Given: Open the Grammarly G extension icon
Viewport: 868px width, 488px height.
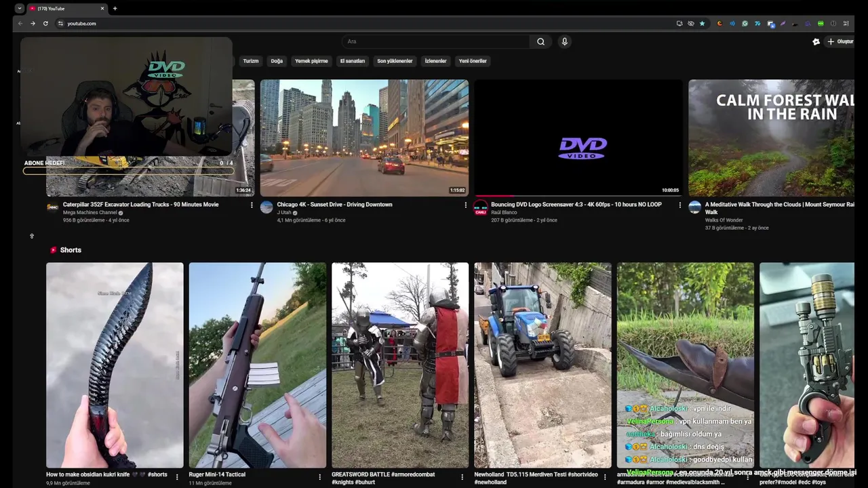Looking at the screenshot, I should [x=745, y=23].
